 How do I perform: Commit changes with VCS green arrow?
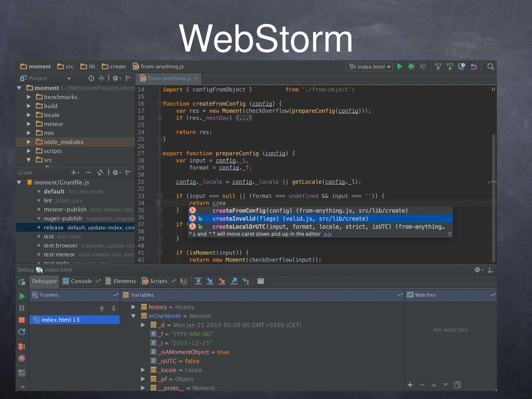coord(450,66)
